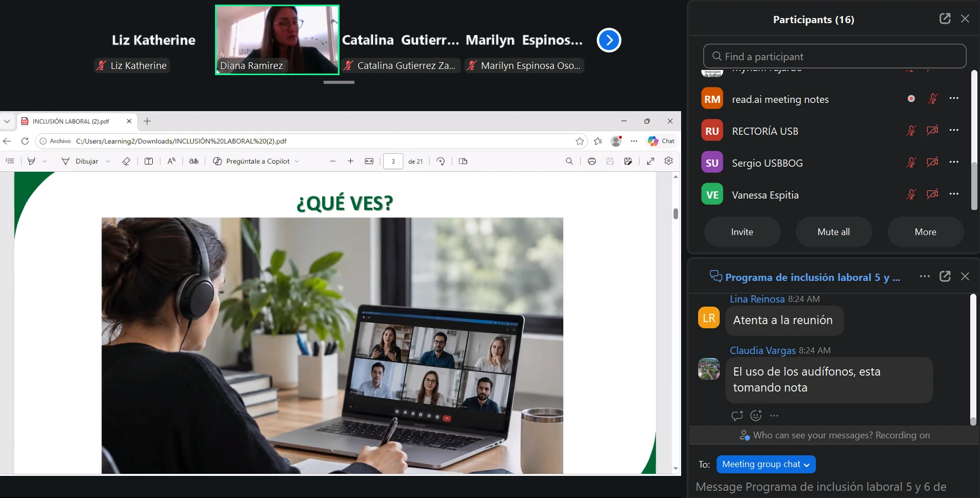Add emoji reaction to Claudia's message

point(756,415)
